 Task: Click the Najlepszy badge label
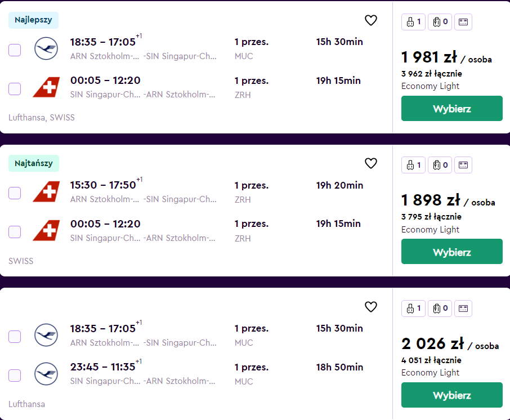[x=33, y=20]
